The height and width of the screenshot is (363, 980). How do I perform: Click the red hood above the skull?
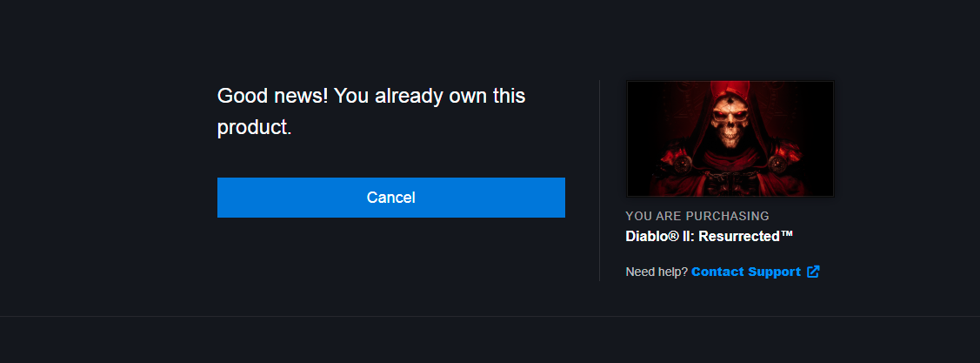coord(730,90)
